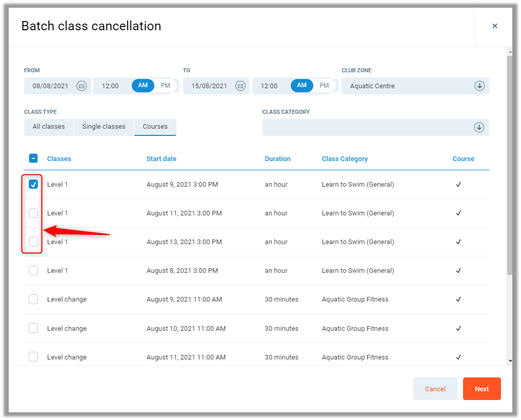Click the FROM time 12:00 field
The height and width of the screenshot is (420, 521).
(110, 86)
